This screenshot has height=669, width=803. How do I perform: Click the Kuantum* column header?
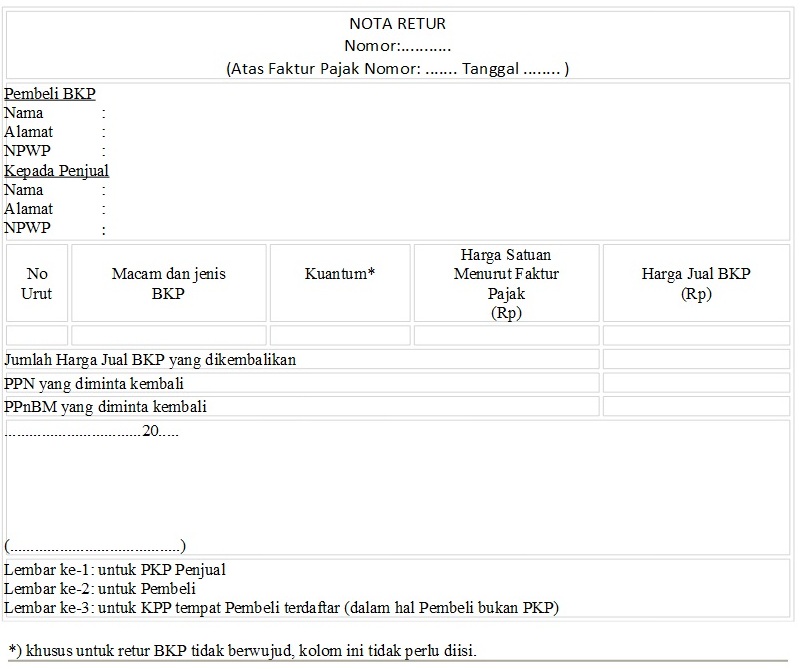[340, 283]
